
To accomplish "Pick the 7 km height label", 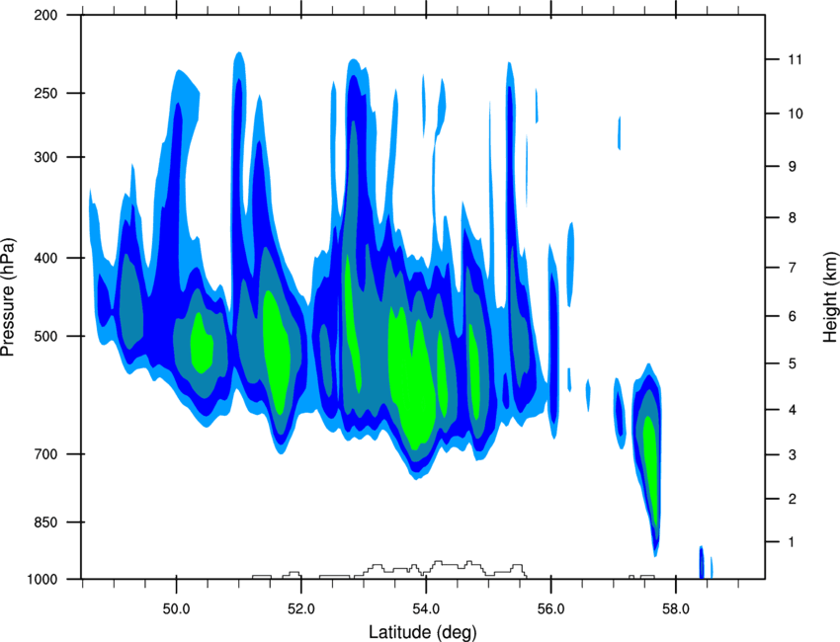I will pos(793,268).
